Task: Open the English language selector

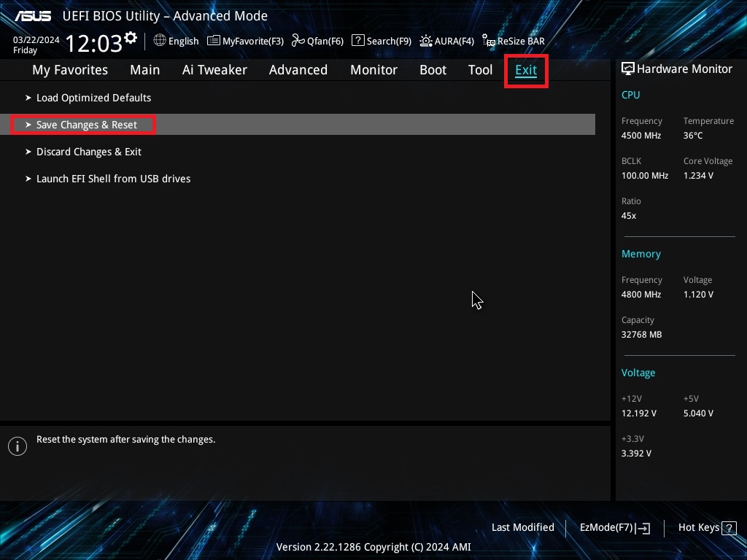Action: (176, 41)
